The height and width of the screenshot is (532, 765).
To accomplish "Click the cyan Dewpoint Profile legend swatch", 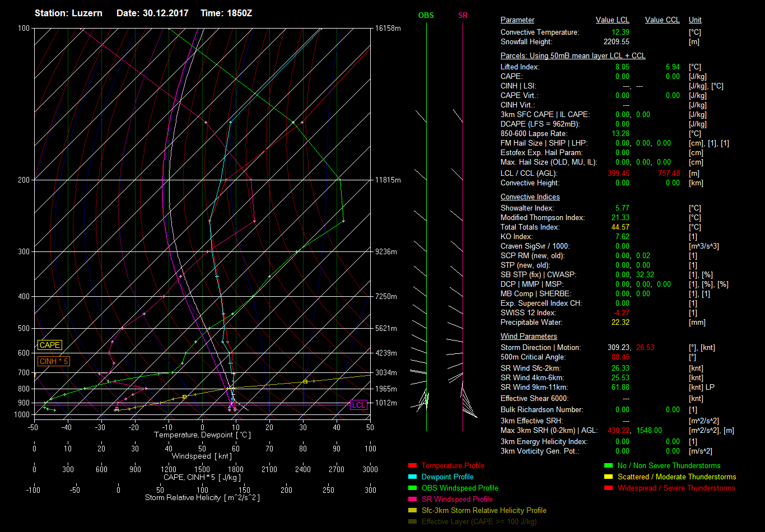I will pyautogui.click(x=412, y=477).
